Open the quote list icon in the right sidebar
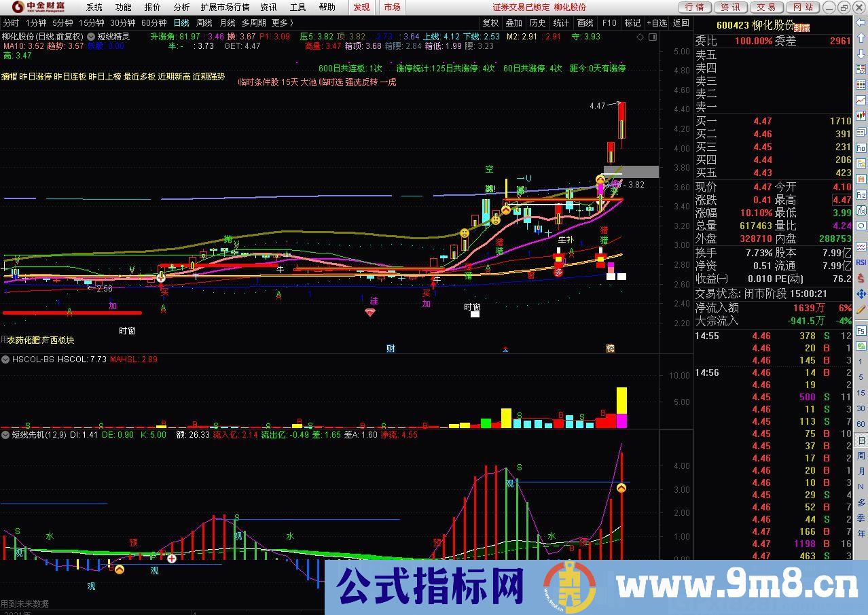 tap(861, 69)
